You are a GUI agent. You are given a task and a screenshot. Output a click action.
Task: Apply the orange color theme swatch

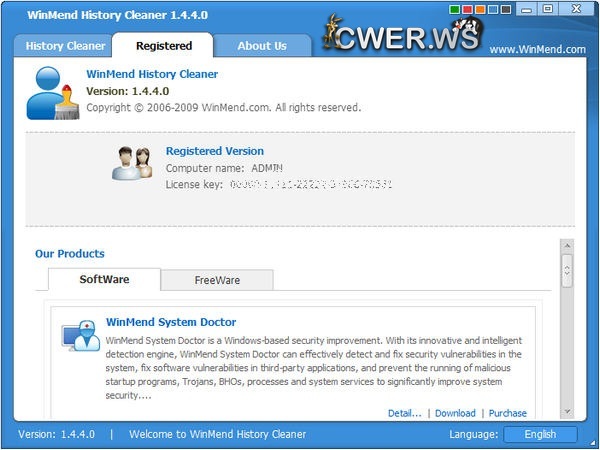[x=480, y=10]
